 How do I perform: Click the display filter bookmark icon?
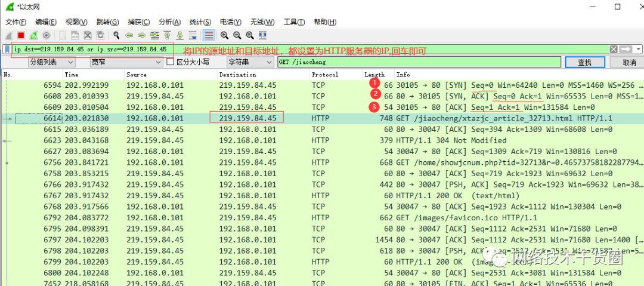[x=7, y=50]
